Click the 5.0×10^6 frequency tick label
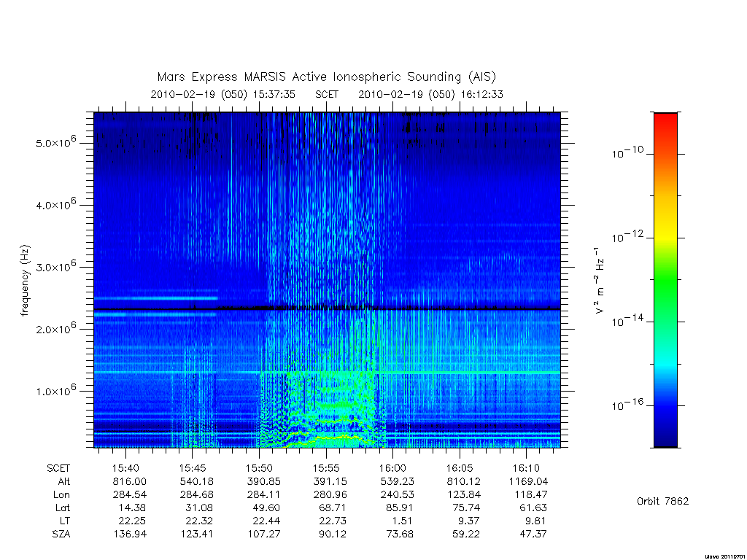The width and height of the screenshot is (747, 560). click(x=55, y=142)
